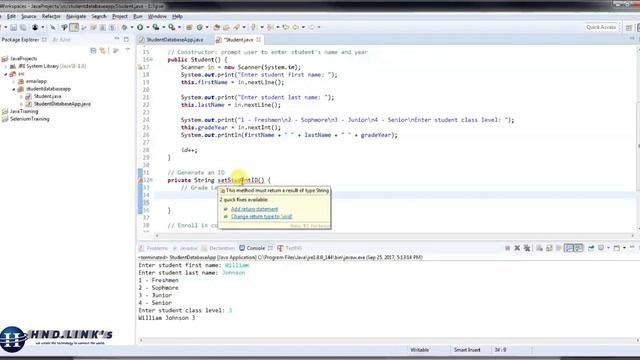This screenshot has height=360, width=640.
Task: Toggle the fold marker on line 16
Action: pyautogui.click(x=151, y=60)
